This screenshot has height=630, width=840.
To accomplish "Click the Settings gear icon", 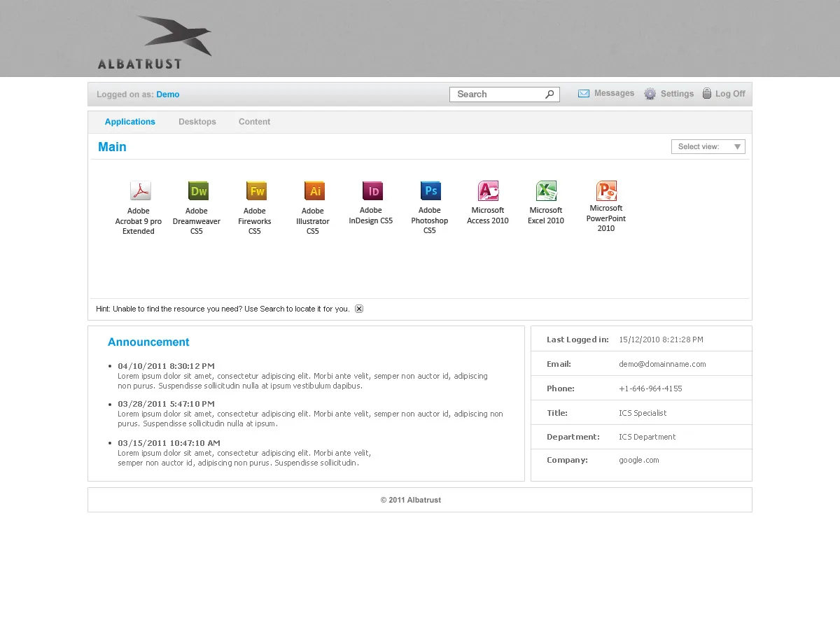I will 650,94.
